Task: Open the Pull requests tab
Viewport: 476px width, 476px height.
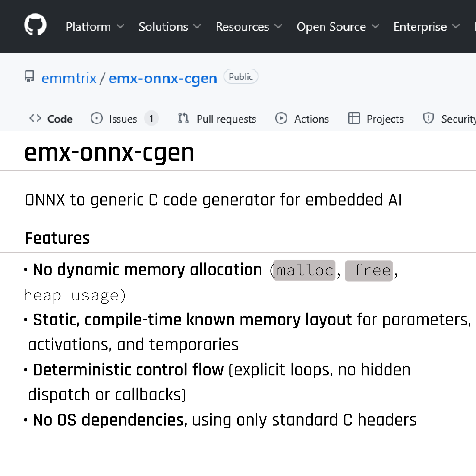Action: (x=226, y=119)
